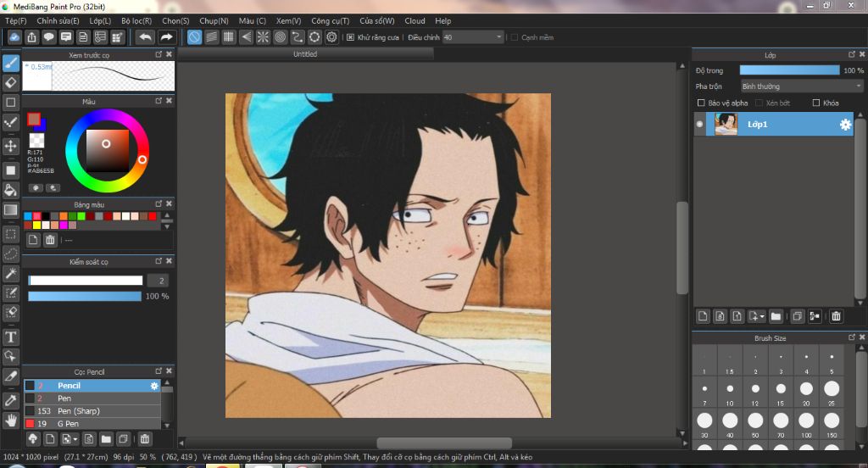The height and width of the screenshot is (468, 868).
Task: Toggle Cạnh mềm checkbox
Action: [x=515, y=37]
